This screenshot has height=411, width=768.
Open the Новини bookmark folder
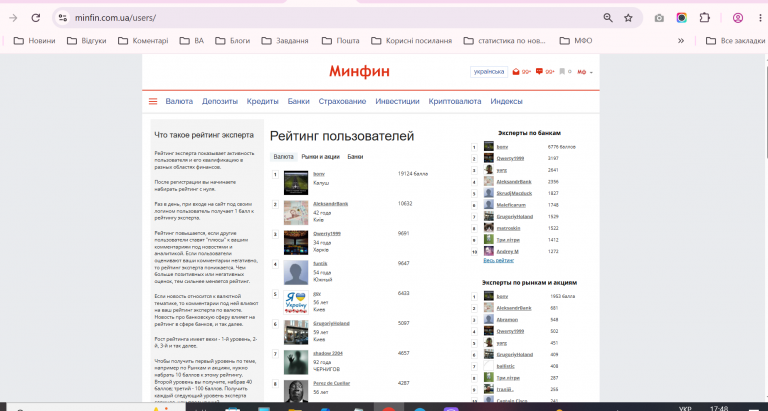[x=34, y=41]
